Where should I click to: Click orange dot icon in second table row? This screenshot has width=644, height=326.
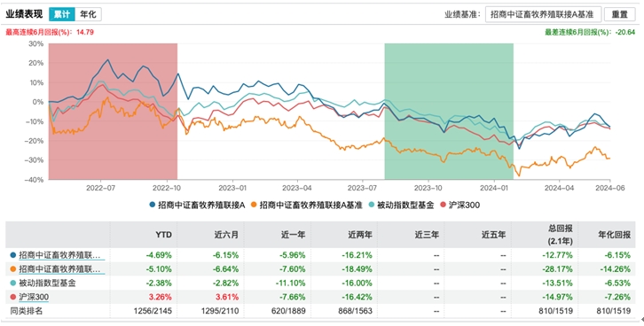[13, 269]
